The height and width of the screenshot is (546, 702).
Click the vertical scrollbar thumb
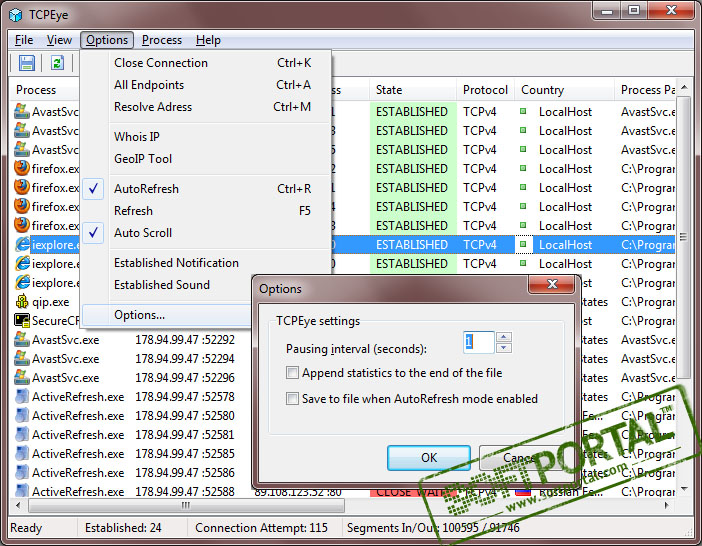684,237
